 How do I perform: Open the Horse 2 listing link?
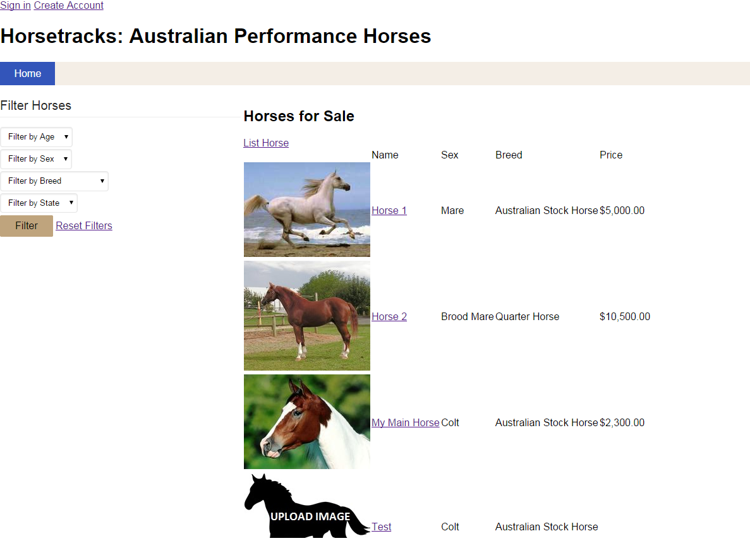coord(389,317)
